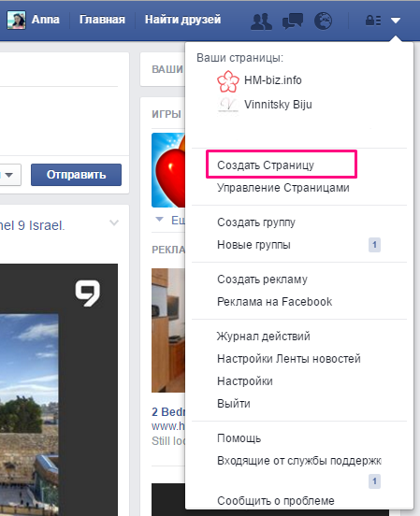This screenshot has width=420, height=516.
Task: Click the red heart game thumbnail
Action: (x=168, y=170)
